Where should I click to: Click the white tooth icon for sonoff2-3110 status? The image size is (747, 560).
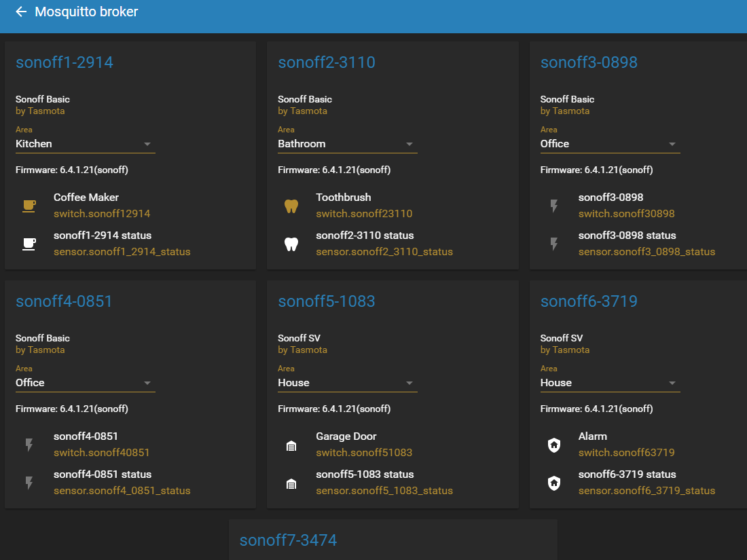(x=291, y=244)
